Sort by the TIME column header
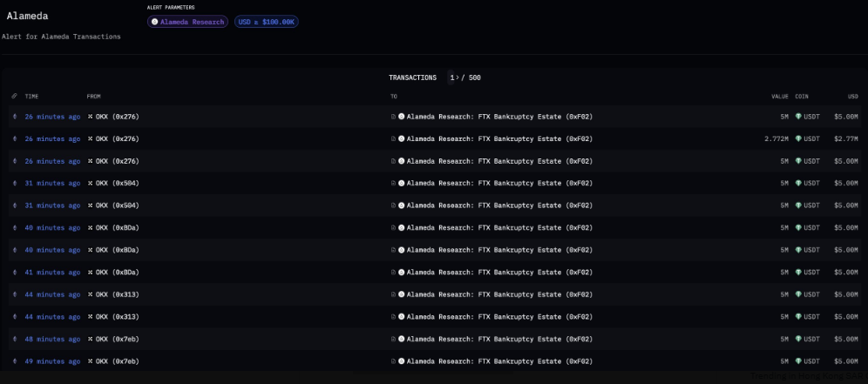Screen dimensions: 868x384 (31, 97)
